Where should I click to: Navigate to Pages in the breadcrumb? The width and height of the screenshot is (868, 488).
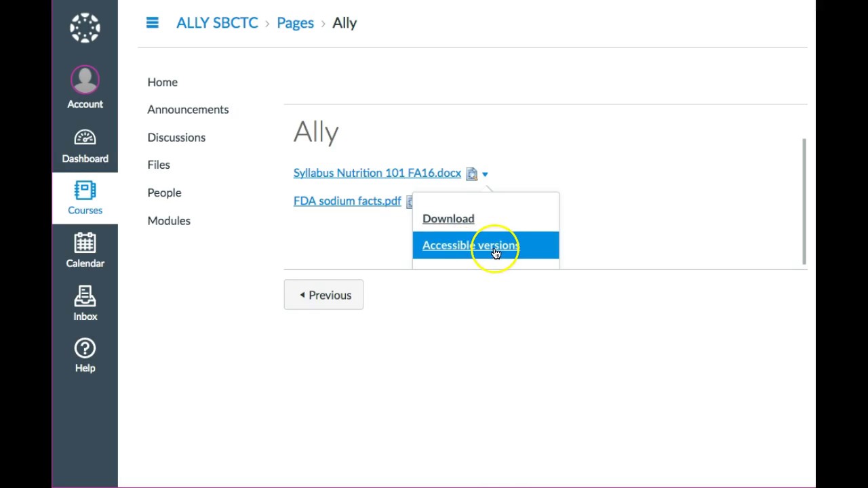pyautogui.click(x=295, y=23)
